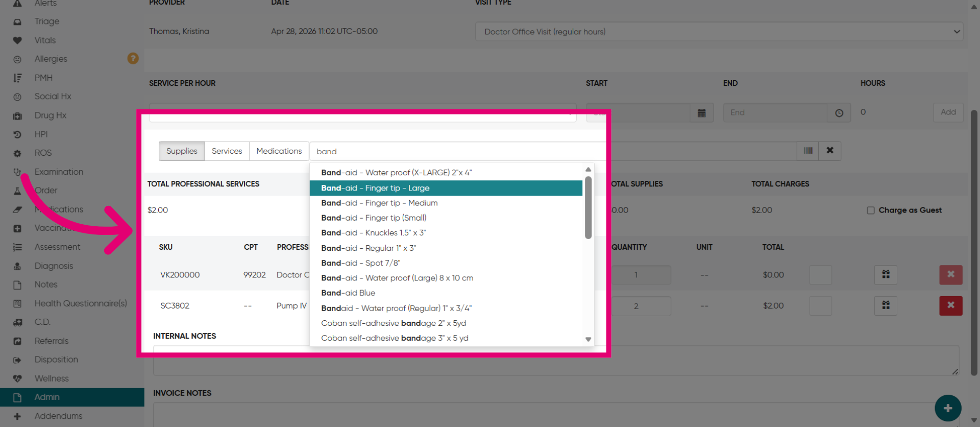Screen dimensions: 980x427
Task: Click CPT code 99202
Action: (254, 275)
